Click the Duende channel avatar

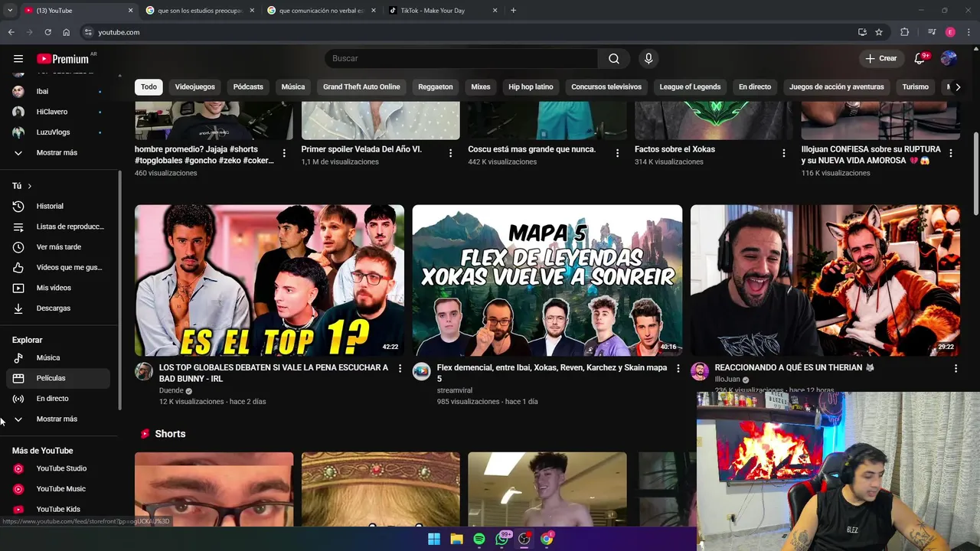coord(144,372)
